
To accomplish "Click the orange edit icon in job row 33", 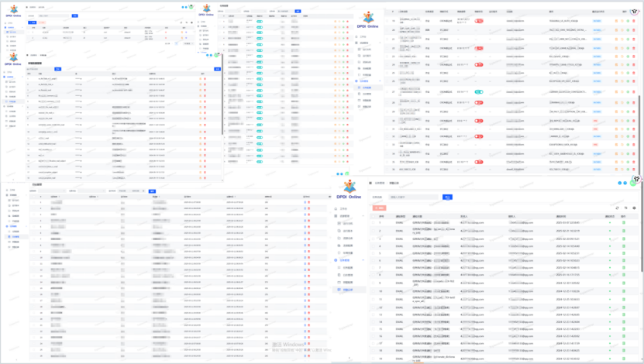I will [x=616, y=145].
